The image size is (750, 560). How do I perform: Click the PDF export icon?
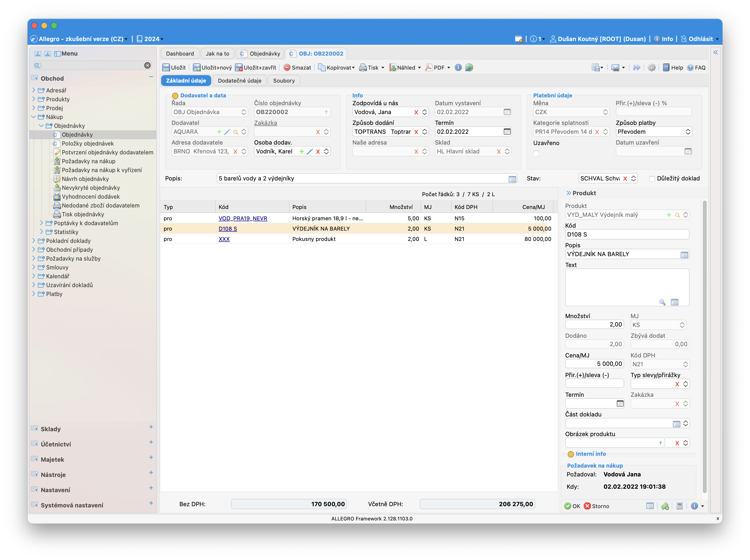coord(429,67)
